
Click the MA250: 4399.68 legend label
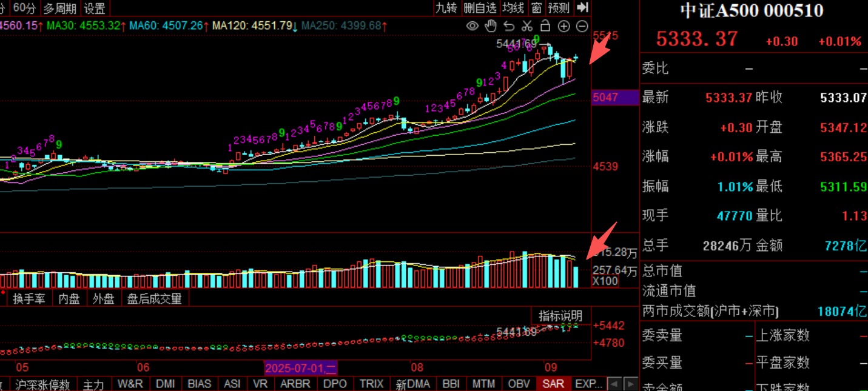click(341, 26)
